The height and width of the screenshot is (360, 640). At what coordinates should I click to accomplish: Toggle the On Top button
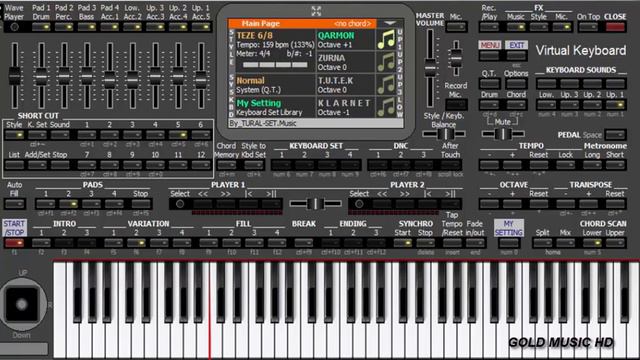pos(588,27)
